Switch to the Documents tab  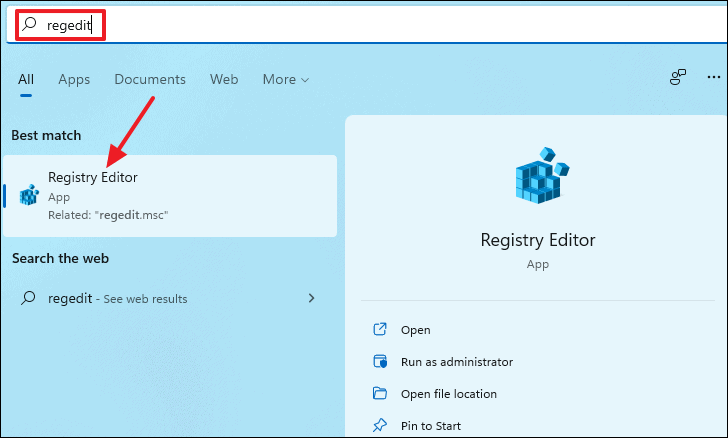(x=150, y=79)
